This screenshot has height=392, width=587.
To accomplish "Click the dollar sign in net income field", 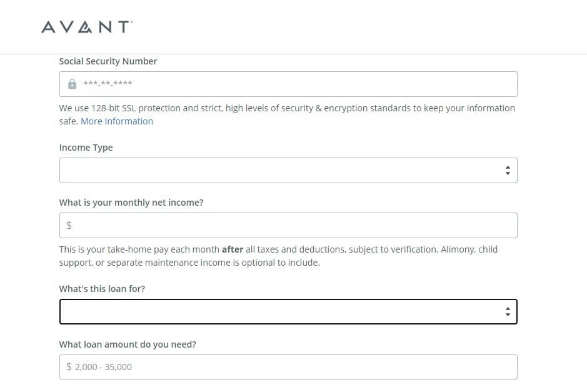I will click(69, 225).
